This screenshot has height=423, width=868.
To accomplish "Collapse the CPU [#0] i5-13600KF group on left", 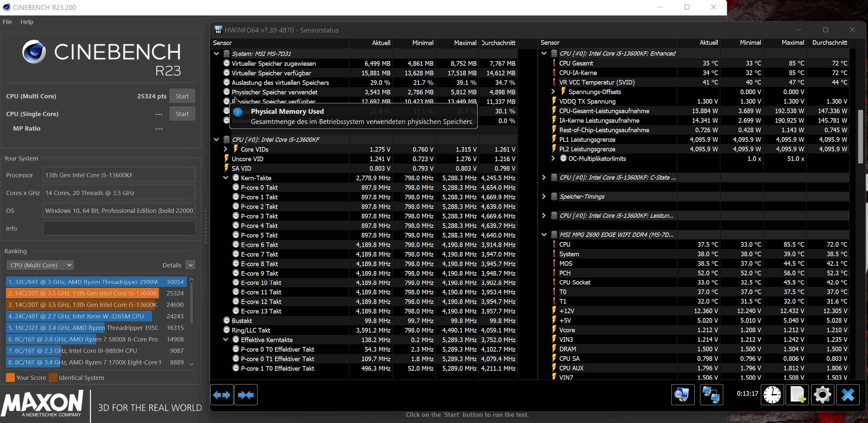I will point(216,139).
